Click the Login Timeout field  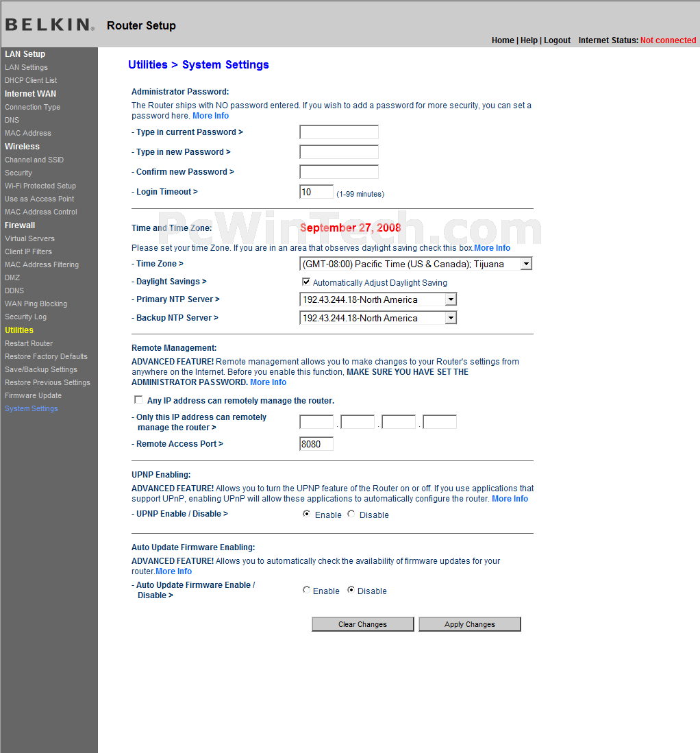click(x=316, y=192)
